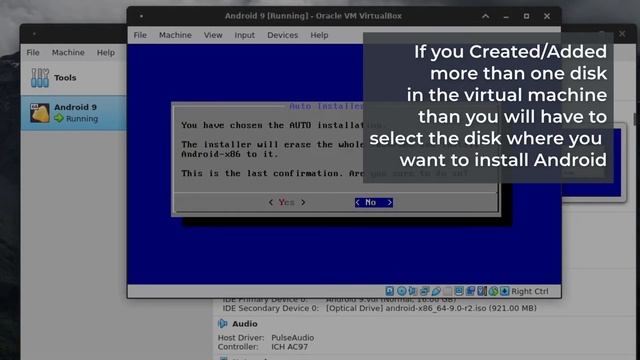Click the keep-above caret in VM titlebar
Image resolution: width=640 pixels, height=360 pixels.
[x=486, y=16]
